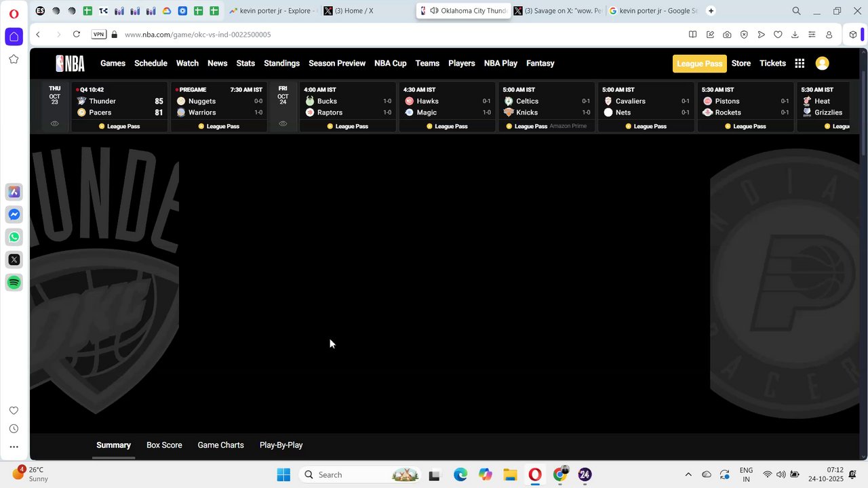Open the sidebar three-dot more options
Viewport: 868px width, 488px height.
(14, 447)
